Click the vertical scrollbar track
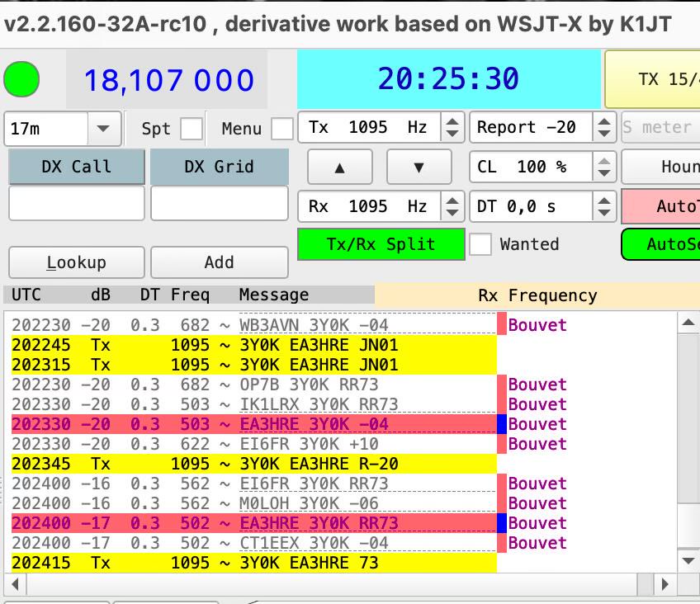This screenshot has width=700, height=604. [x=688, y=441]
